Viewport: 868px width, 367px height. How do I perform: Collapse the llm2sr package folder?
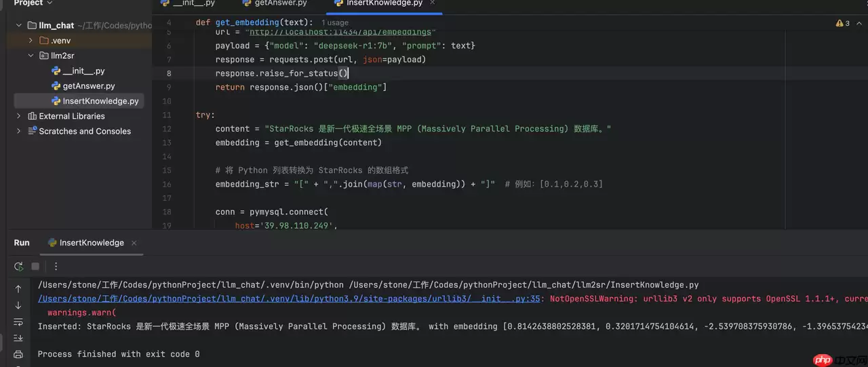coord(31,56)
